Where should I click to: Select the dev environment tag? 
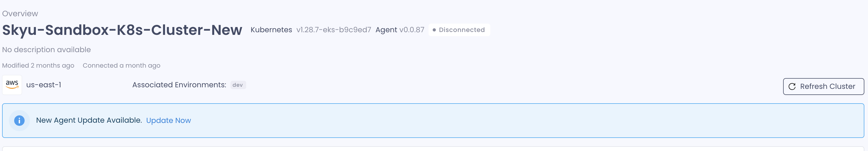[x=238, y=85]
